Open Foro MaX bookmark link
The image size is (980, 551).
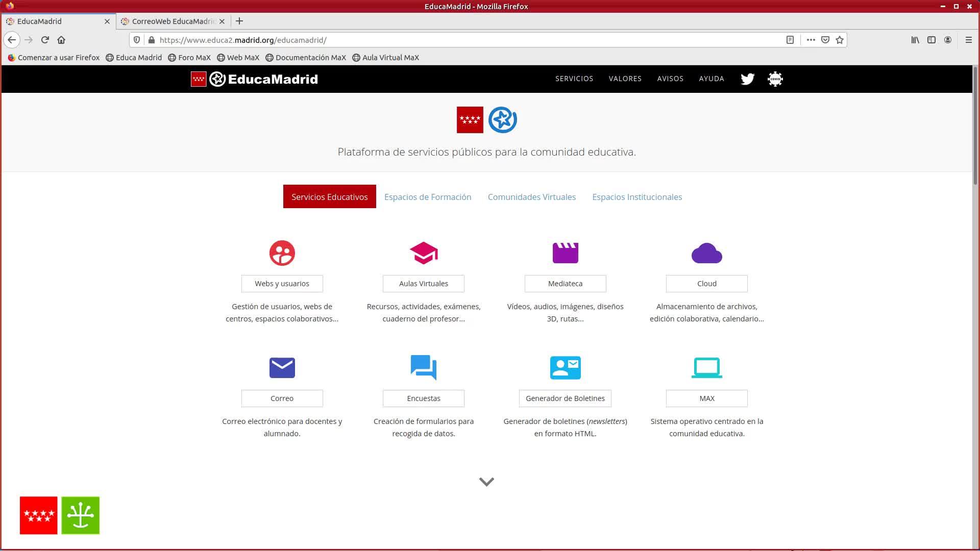point(189,58)
